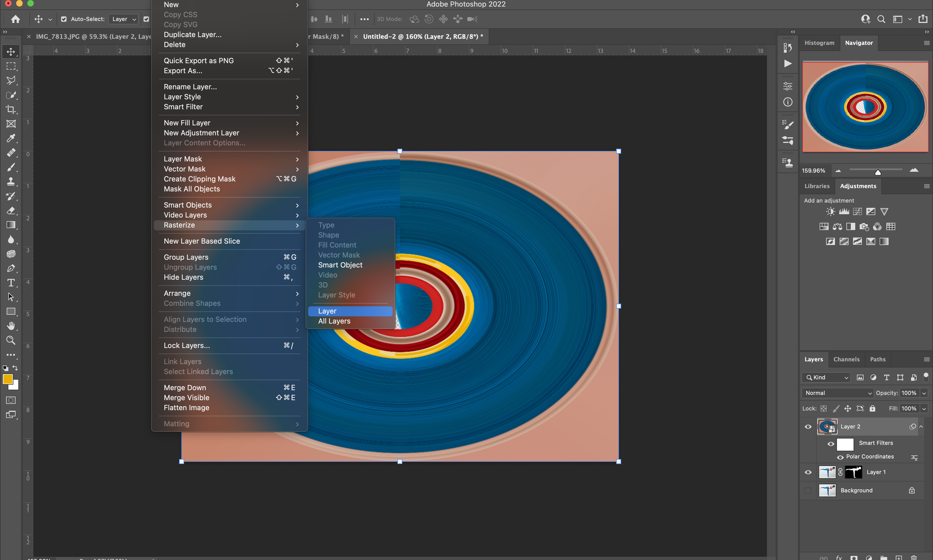
Task: Pick the Eyedropper tool
Action: coord(11,139)
